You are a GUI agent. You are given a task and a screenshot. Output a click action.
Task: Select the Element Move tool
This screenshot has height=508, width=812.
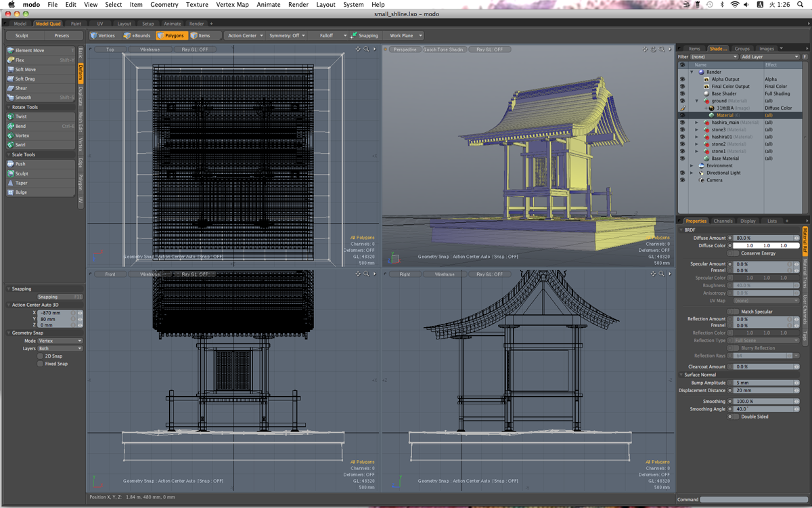(x=30, y=51)
